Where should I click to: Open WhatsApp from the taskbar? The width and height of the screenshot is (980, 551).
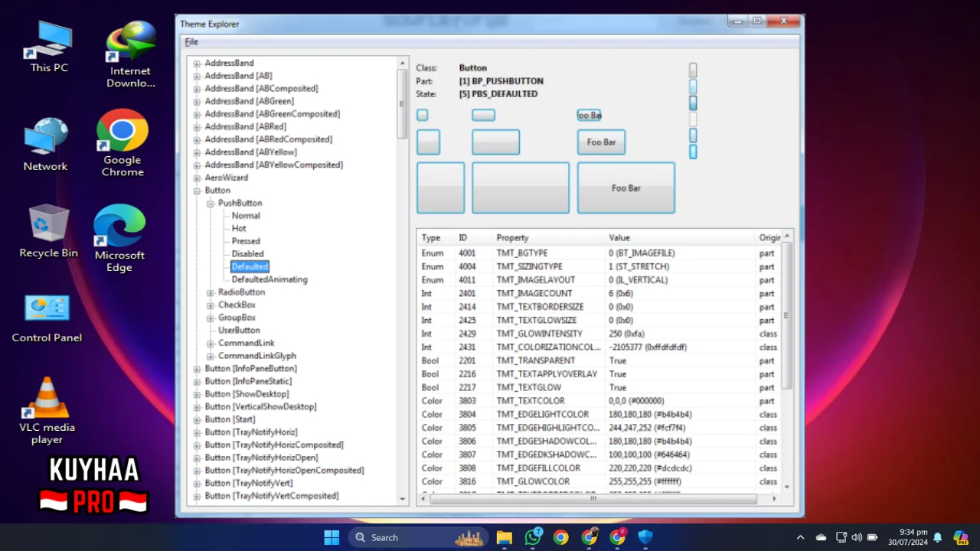533,537
